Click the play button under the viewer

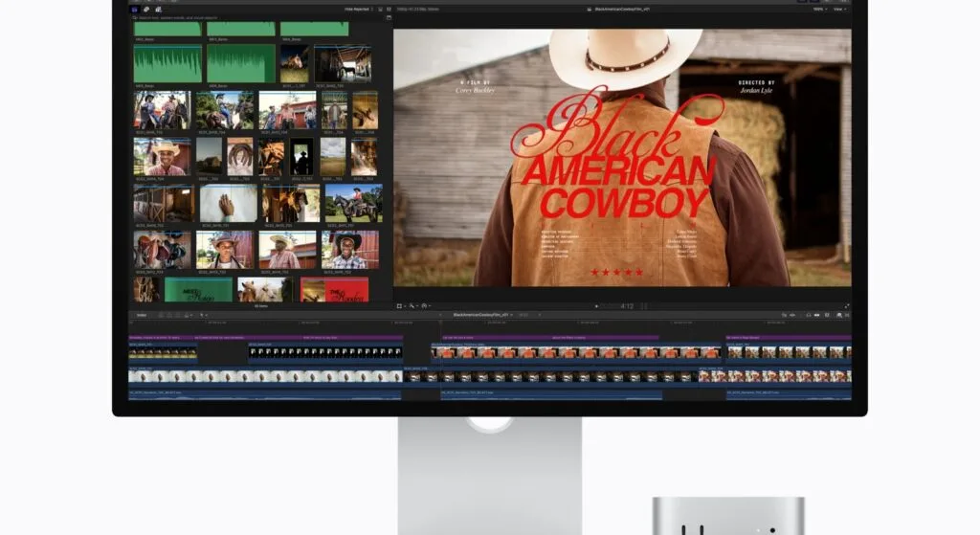[x=596, y=306]
